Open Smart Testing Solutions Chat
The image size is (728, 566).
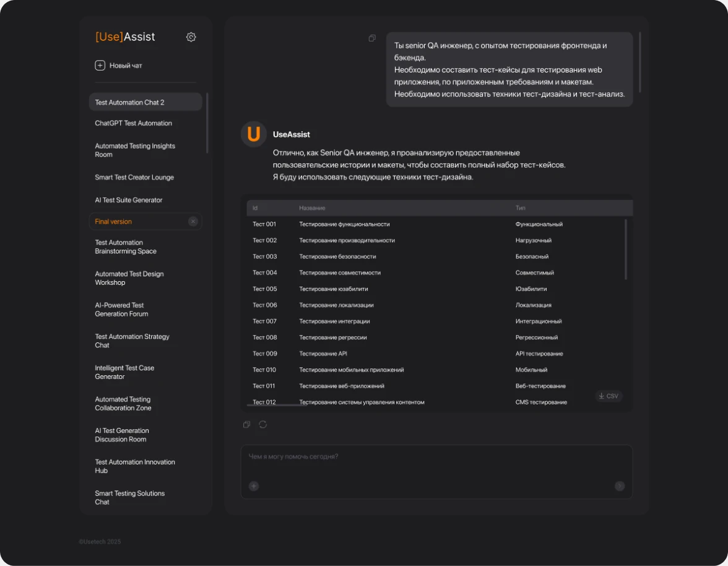coord(129,497)
